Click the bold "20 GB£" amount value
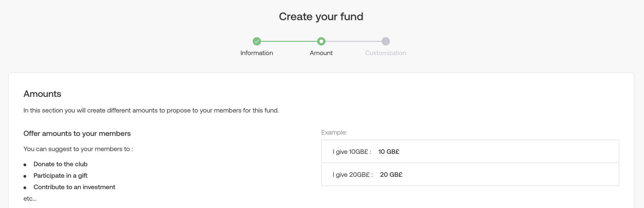Image resolution: width=644 pixels, height=208 pixels. coord(391,174)
